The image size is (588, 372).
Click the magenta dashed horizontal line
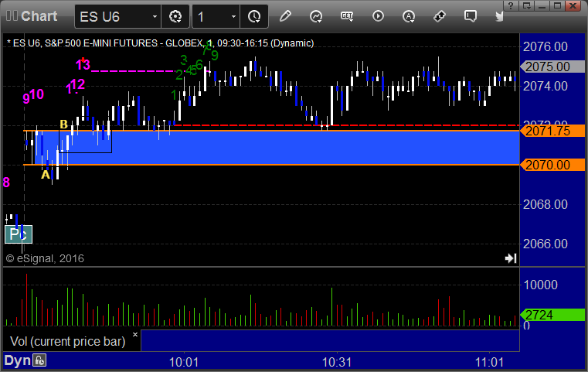(133, 71)
